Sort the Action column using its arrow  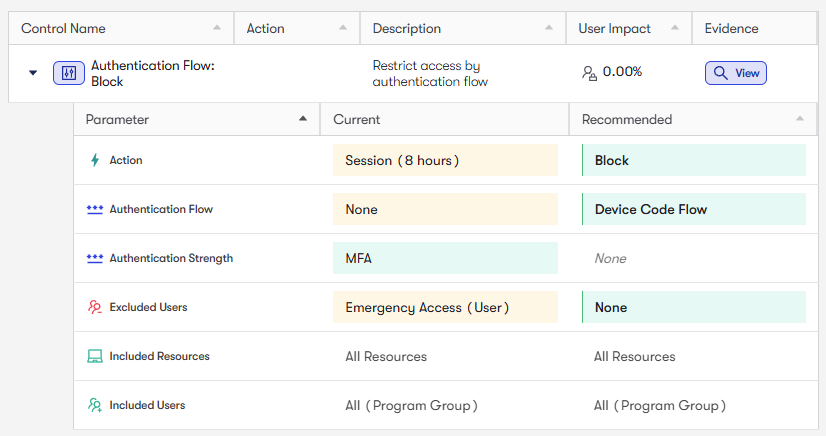pyautogui.click(x=343, y=28)
